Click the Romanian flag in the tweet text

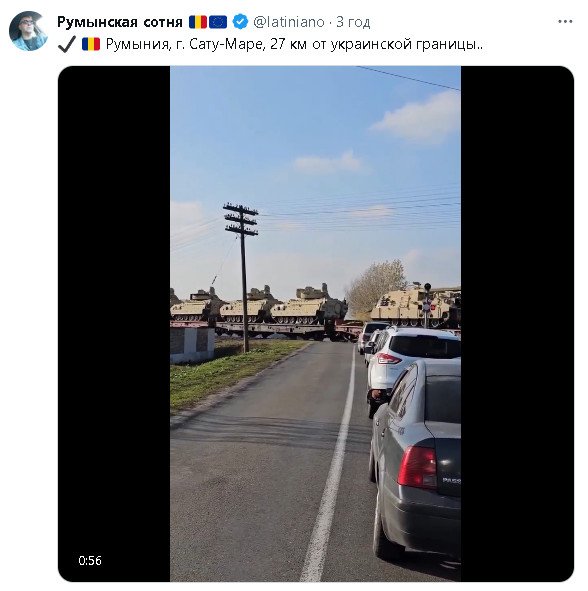click(x=91, y=44)
